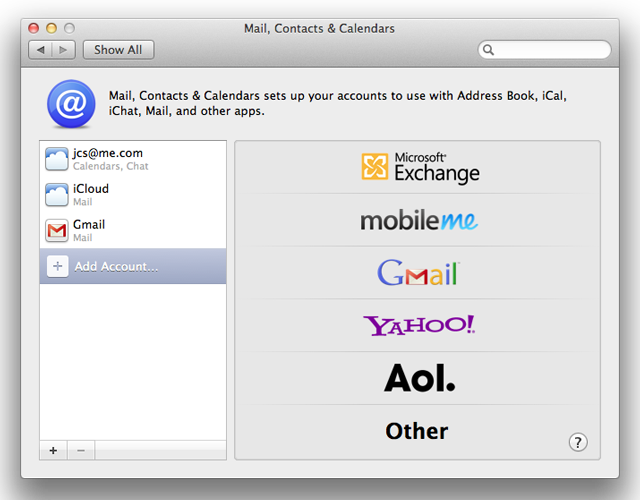
Task: Remove account with bottom minus button
Action: tap(81, 450)
